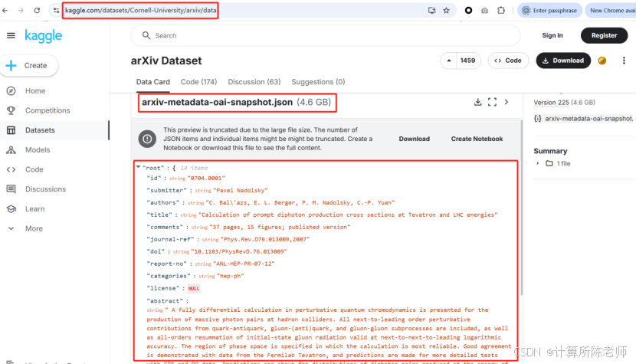Click the journal-ref value "Phys.Rev.D76:013009,2007"
This screenshot has width=636, height=364.
pyautogui.click(x=265, y=239)
